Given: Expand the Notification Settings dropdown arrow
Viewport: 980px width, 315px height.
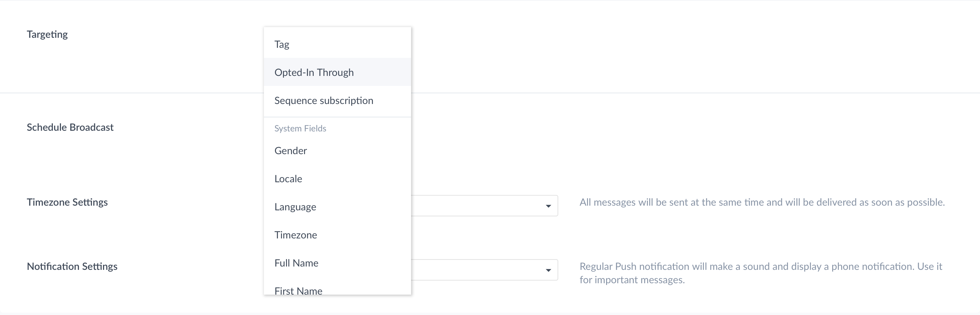Looking at the screenshot, I should pyautogui.click(x=548, y=270).
